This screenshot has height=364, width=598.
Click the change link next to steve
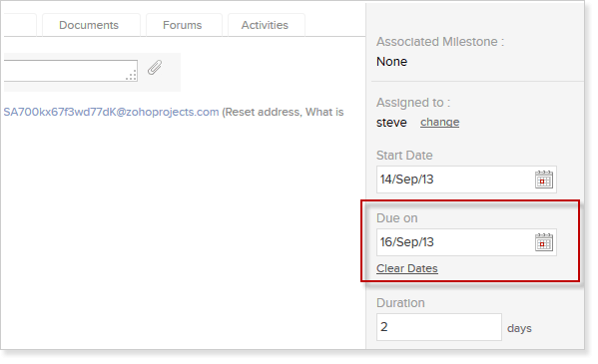(x=439, y=122)
